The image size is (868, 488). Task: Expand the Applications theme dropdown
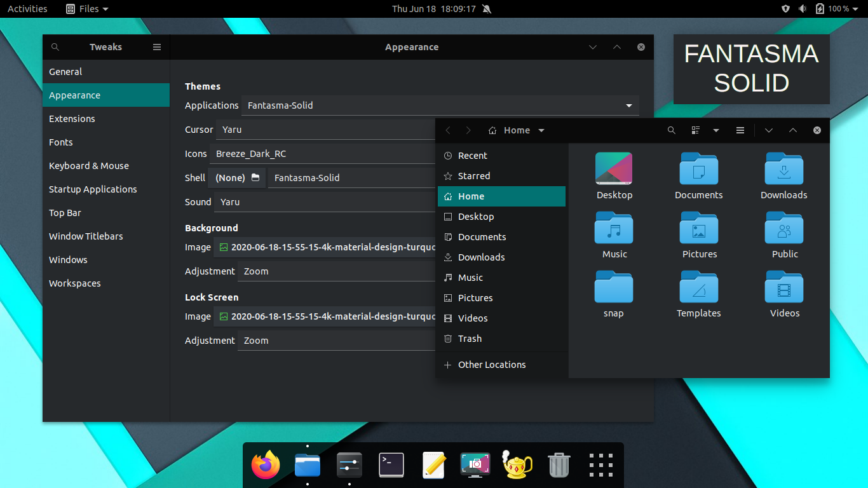pyautogui.click(x=440, y=105)
